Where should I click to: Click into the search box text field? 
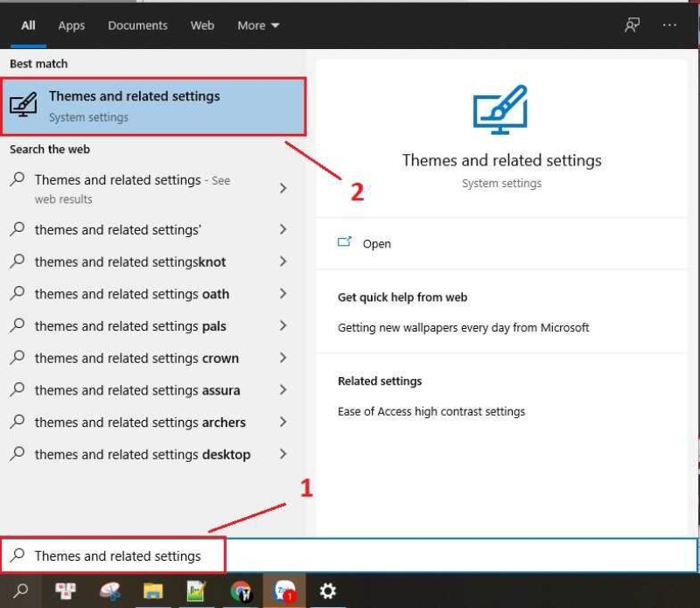[348, 556]
